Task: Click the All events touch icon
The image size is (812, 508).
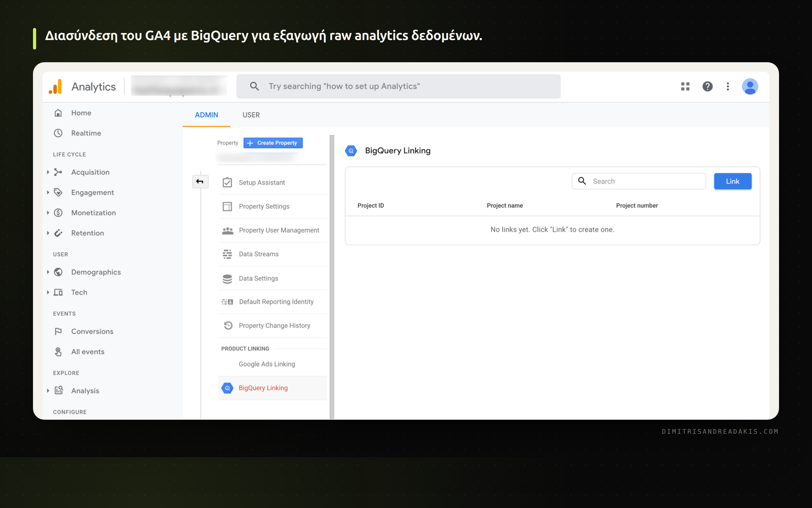Action: click(x=58, y=351)
